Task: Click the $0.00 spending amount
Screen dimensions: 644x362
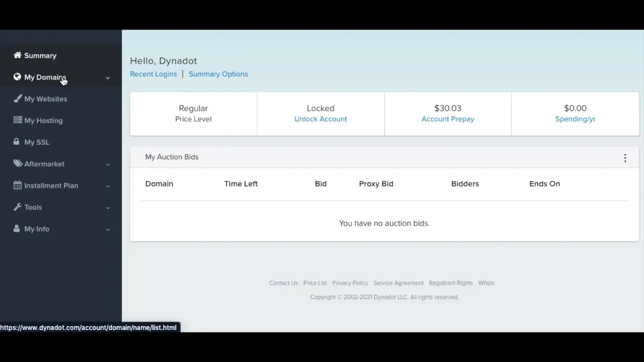Action: click(x=575, y=108)
